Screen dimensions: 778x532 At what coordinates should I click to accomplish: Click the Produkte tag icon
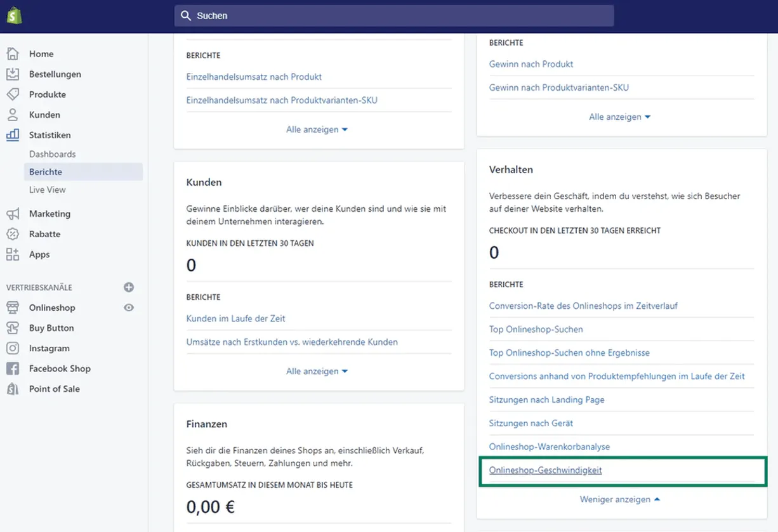13,94
